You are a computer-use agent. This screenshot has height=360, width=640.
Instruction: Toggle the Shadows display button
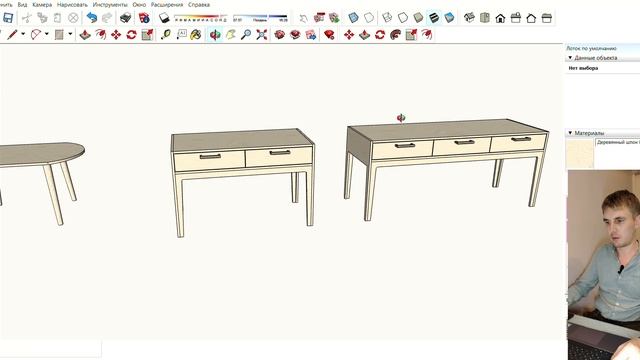point(164,18)
